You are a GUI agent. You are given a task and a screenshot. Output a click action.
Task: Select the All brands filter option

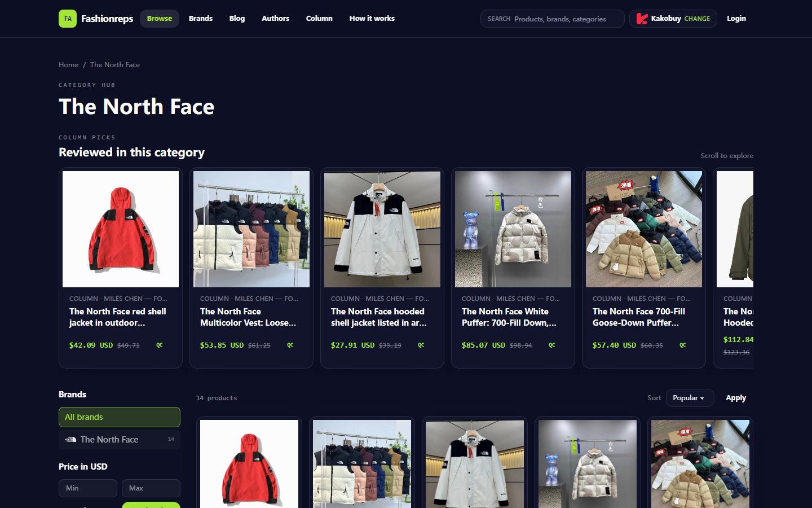pos(120,417)
